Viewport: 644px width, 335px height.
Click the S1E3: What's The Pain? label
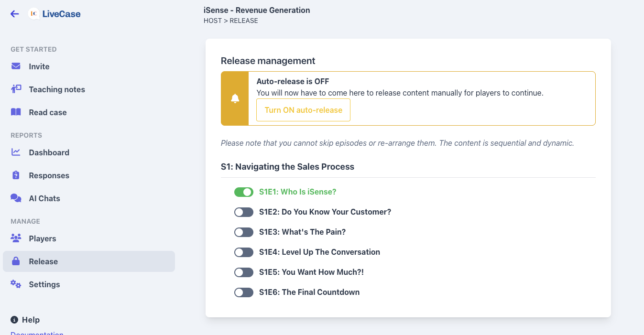pos(302,232)
